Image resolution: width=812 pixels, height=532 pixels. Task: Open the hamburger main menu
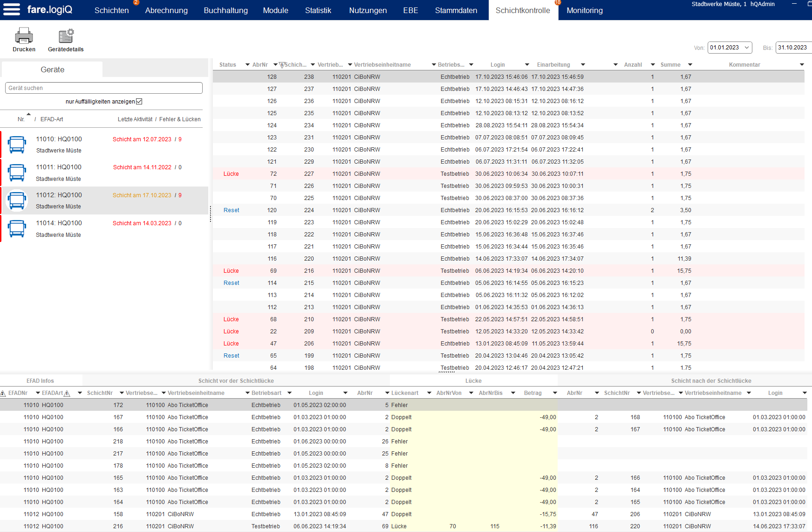click(12, 9)
